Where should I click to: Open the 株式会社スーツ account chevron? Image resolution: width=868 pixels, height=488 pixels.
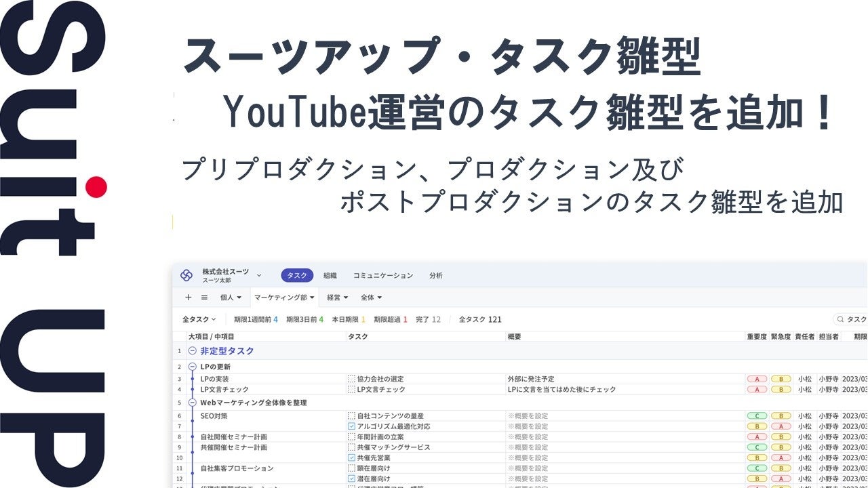259,275
